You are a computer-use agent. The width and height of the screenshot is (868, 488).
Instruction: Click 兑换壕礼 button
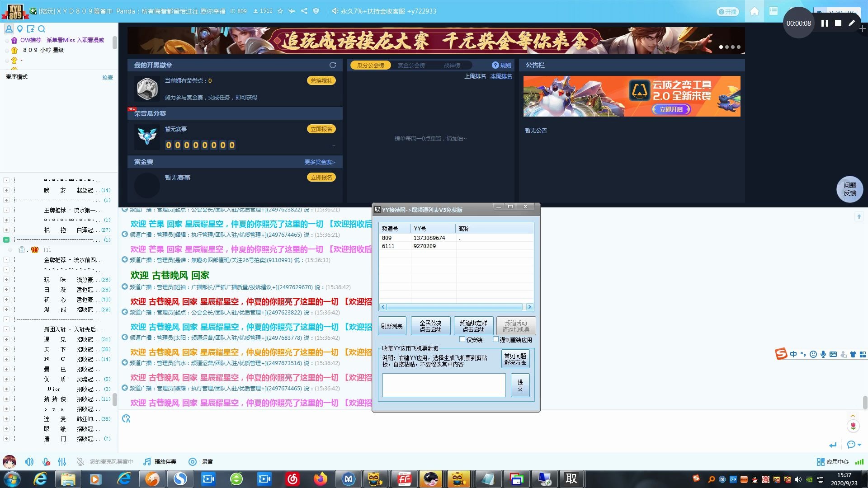(321, 80)
